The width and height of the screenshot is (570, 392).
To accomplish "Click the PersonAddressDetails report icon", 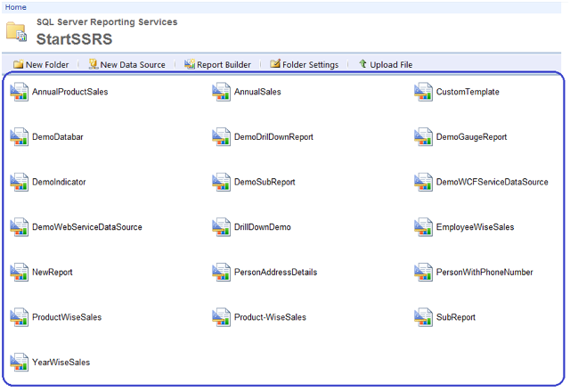I will pos(221,272).
